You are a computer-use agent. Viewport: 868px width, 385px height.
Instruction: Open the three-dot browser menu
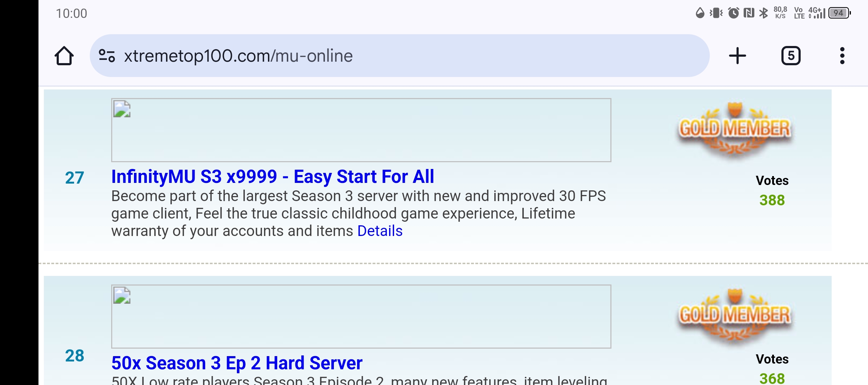(x=842, y=56)
